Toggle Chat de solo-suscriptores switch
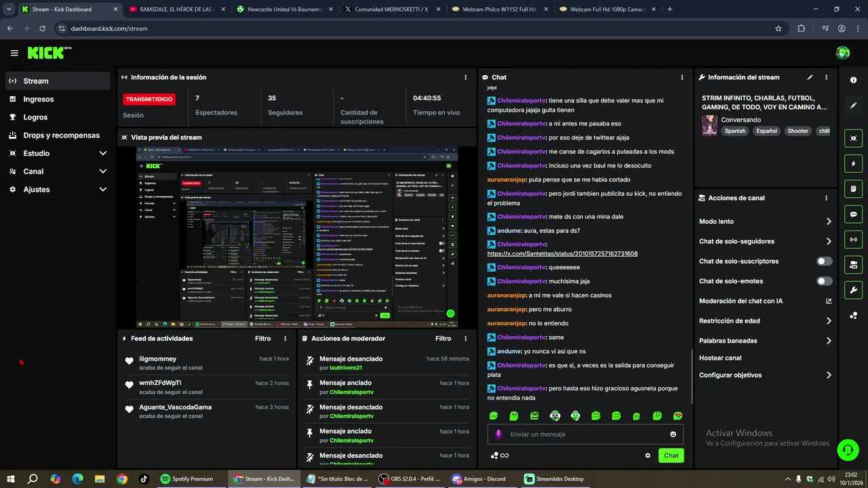The width and height of the screenshot is (868, 488). pos(825,261)
